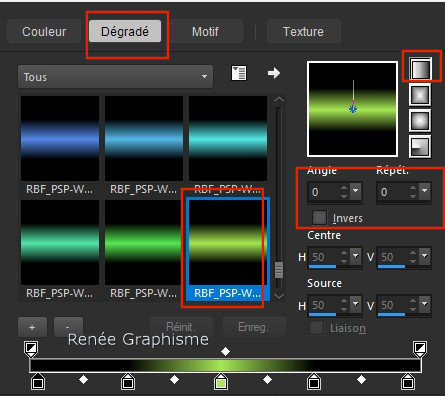Expand the Répét. value dropdown
The width and height of the screenshot is (445, 396).
[x=425, y=191]
